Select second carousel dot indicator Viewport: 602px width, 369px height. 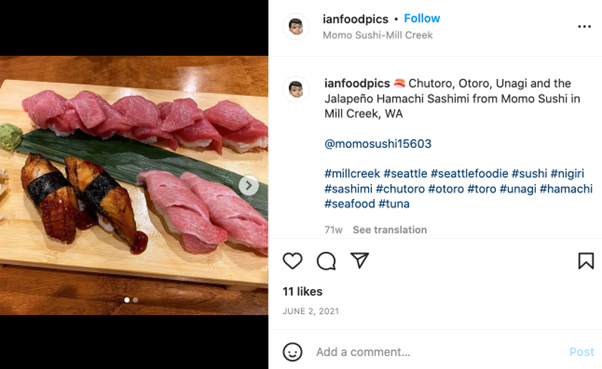point(136,300)
